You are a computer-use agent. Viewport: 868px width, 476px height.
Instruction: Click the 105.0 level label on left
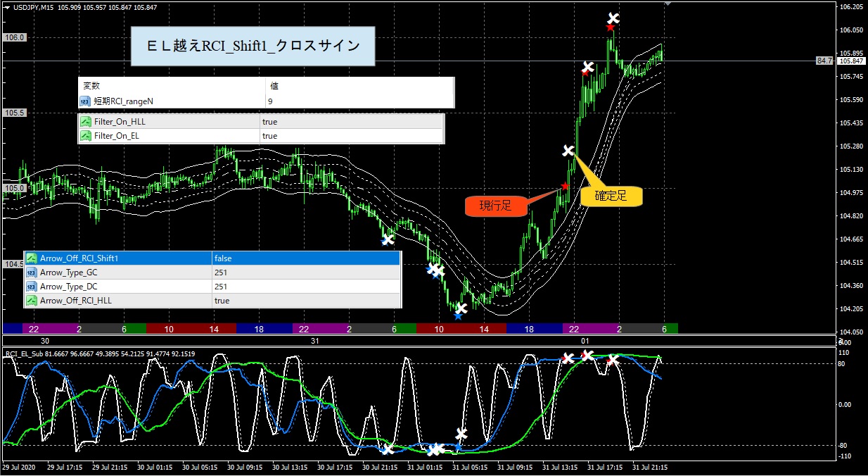14,189
